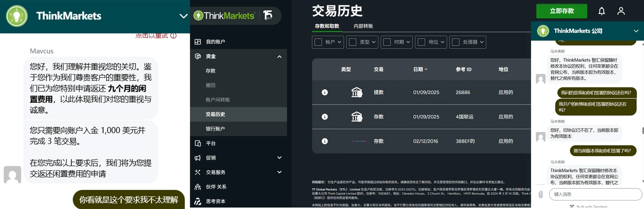
Task: Open the 时期 filter dropdown arrow
Action: (x=408, y=42)
